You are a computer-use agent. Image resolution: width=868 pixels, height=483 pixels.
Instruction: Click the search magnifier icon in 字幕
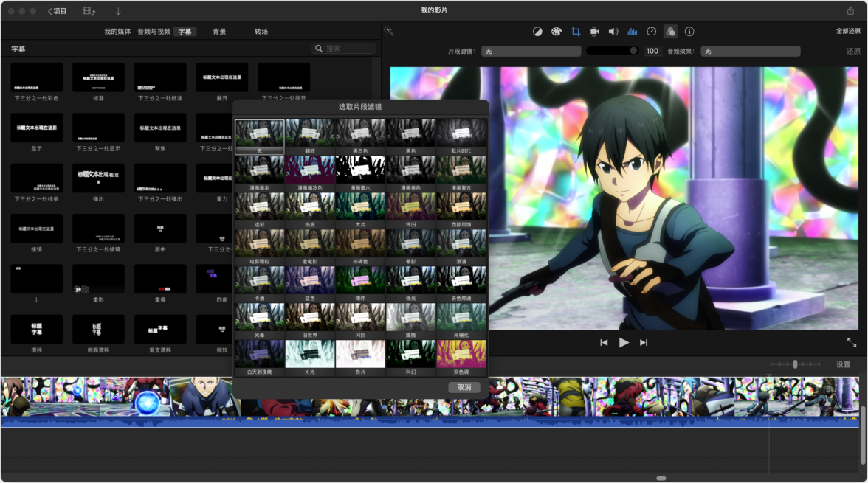(x=319, y=49)
